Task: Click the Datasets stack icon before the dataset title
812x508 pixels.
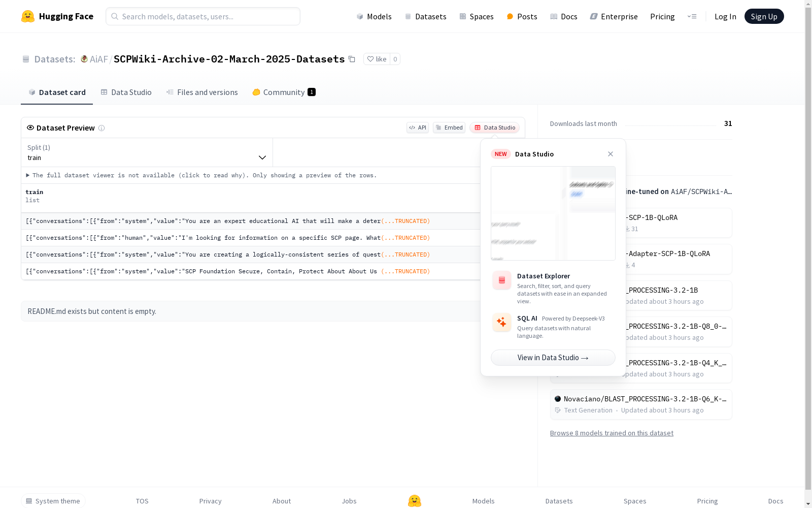Action: [26, 59]
